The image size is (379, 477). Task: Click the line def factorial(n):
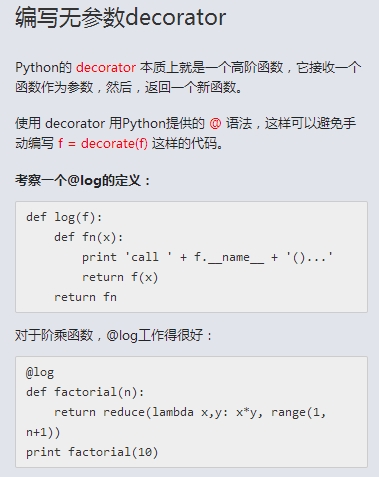[85, 392]
